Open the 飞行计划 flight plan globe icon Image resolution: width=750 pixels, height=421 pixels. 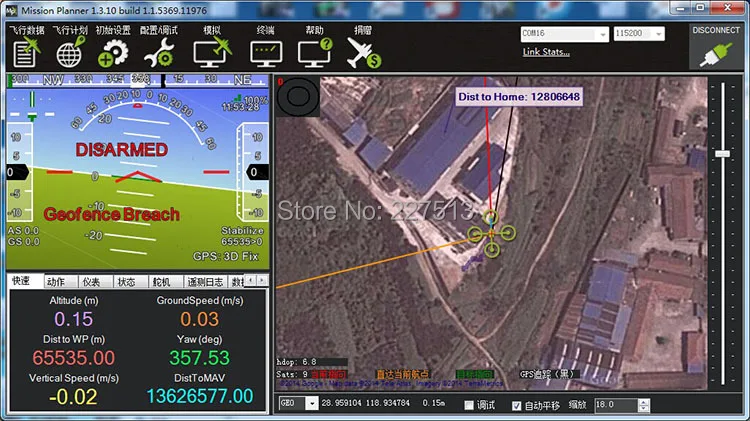coord(71,52)
